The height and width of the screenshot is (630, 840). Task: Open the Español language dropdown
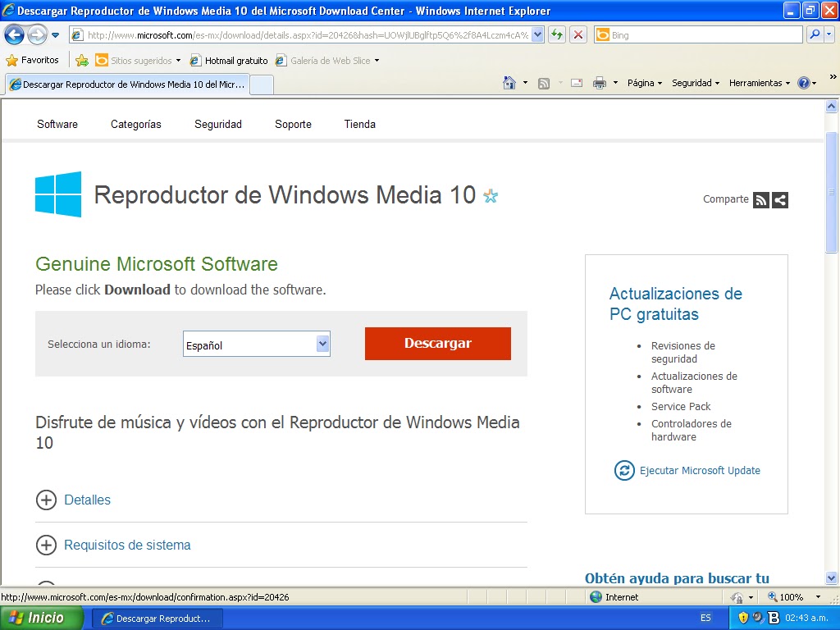[x=322, y=344]
